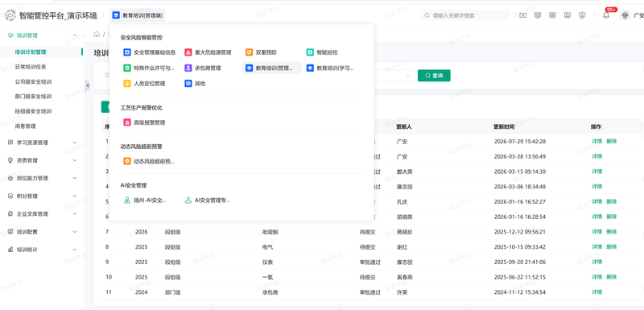Click 更新时间 column header
The image size is (644, 310).
tap(504, 127)
